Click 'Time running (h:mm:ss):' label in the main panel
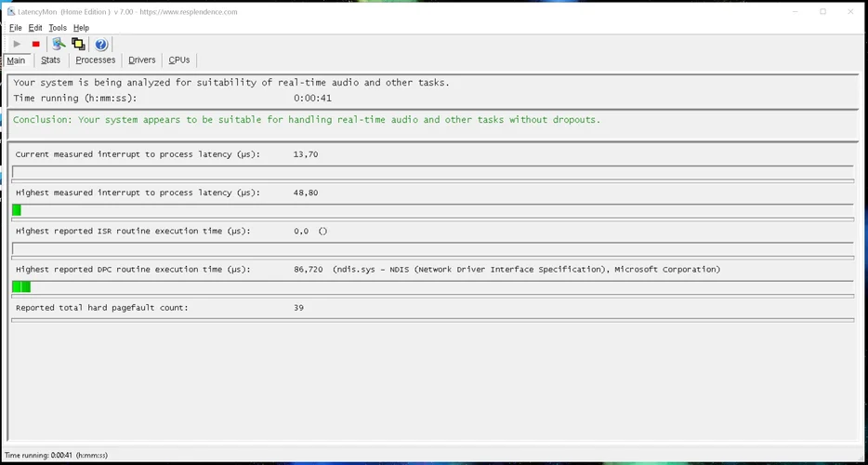 coord(74,98)
